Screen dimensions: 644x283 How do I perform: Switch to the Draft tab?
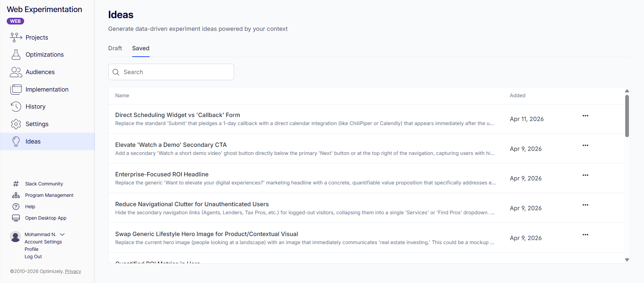[115, 48]
